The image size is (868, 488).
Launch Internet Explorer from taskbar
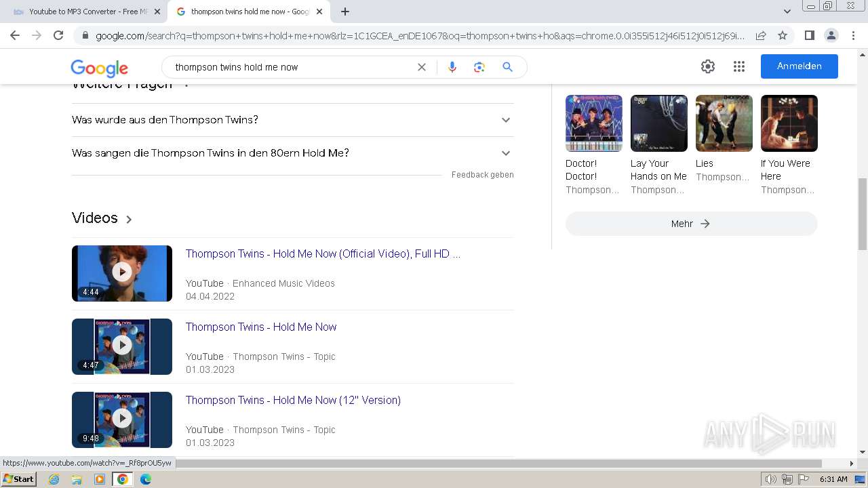[54, 479]
